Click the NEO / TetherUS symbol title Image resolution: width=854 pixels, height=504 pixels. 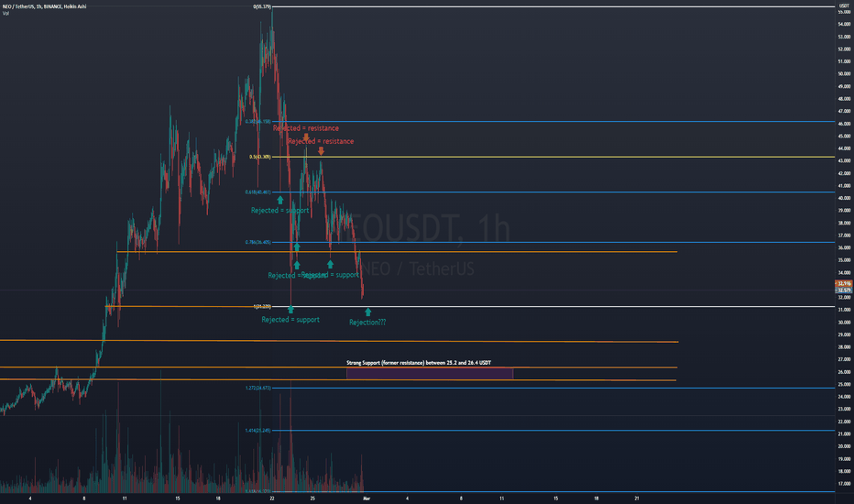pos(44,6)
